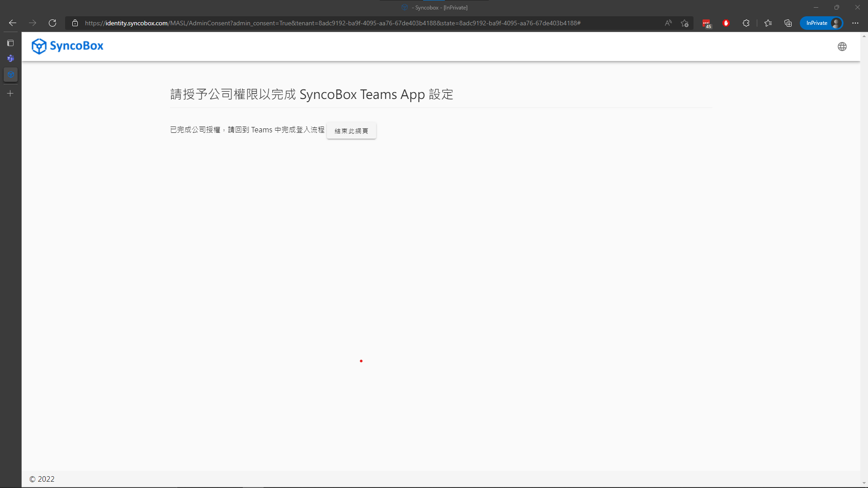
Task: View site information lock icon
Action: tap(75, 23)
